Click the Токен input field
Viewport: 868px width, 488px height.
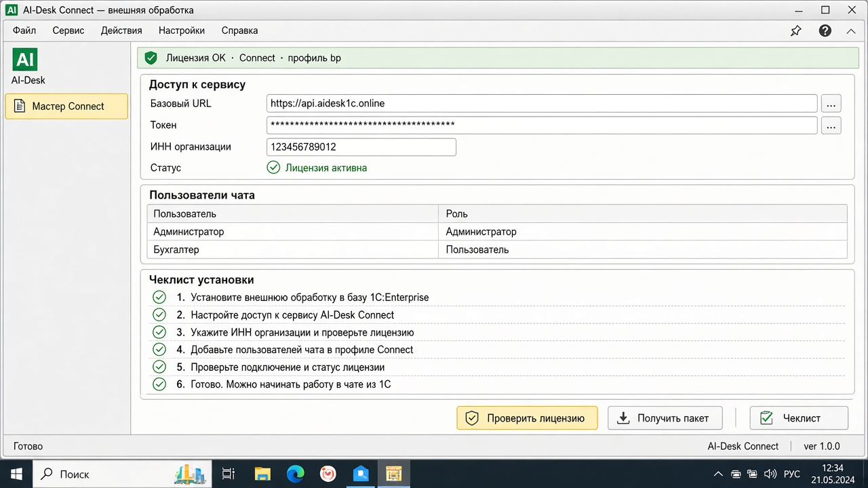(542, 125)
